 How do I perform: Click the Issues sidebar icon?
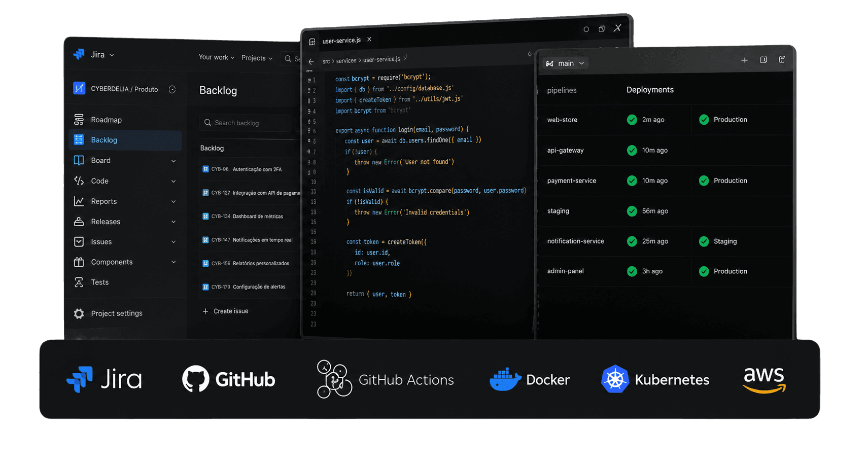79,242
